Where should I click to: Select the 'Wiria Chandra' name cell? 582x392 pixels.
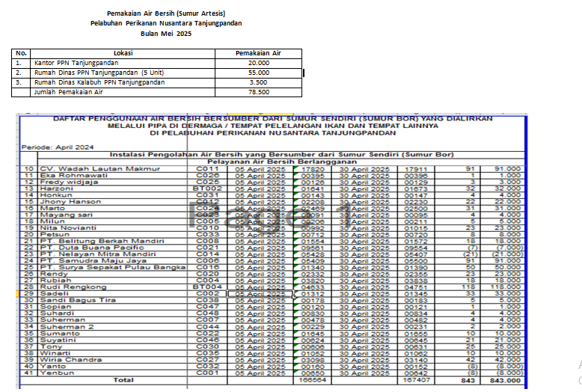click(113, 360)
